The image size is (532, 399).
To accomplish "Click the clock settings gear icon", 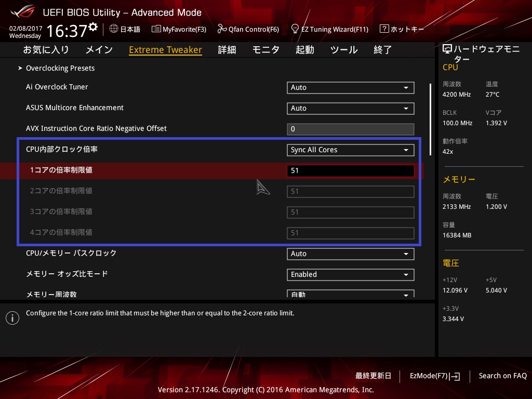I will (93, 27).
